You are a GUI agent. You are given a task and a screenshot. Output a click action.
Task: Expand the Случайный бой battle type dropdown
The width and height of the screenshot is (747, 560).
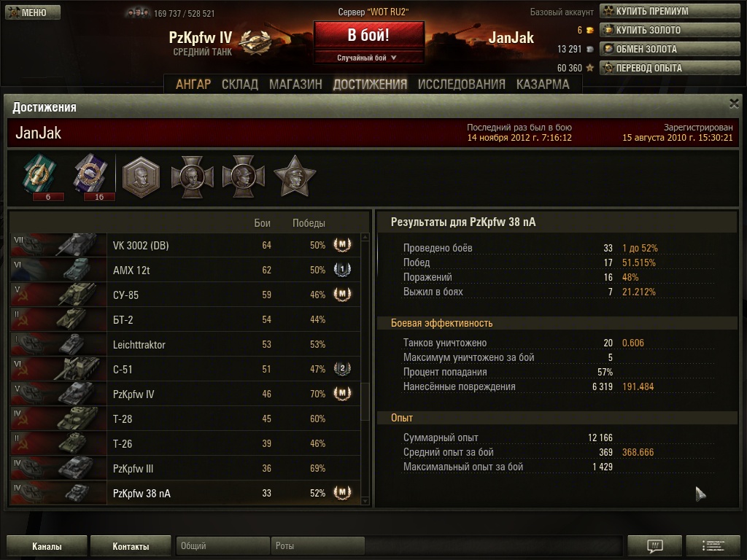(x=368, y=58)
